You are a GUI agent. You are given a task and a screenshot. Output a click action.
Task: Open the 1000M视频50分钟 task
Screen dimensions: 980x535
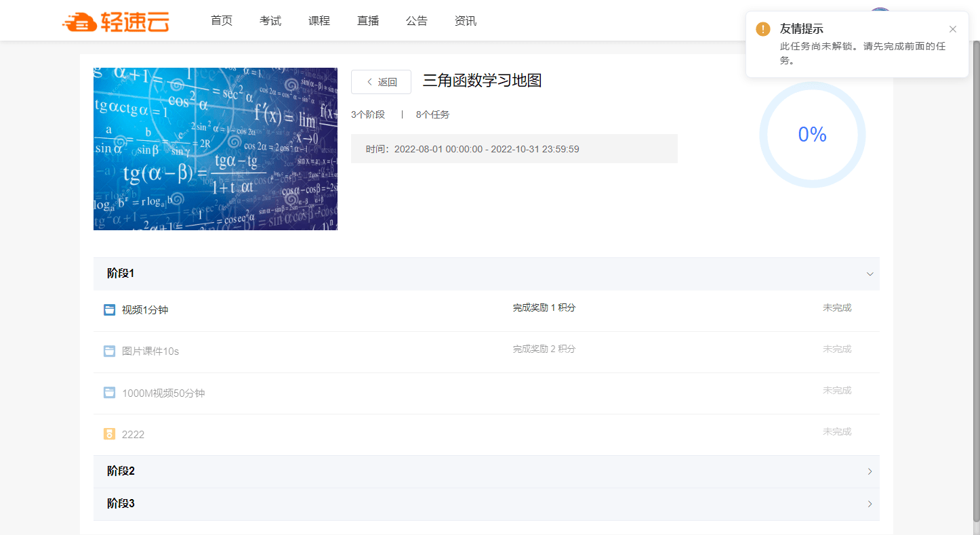coord(163,393)
